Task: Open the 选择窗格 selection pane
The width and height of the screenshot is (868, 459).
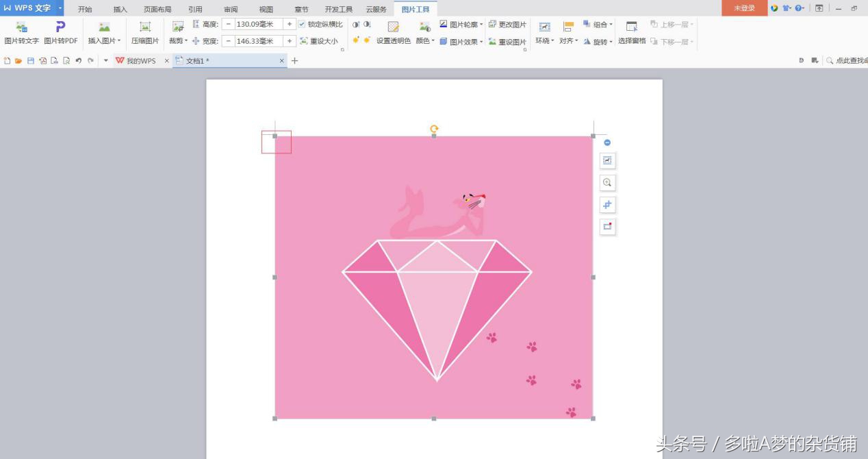Action: [632, 32]
